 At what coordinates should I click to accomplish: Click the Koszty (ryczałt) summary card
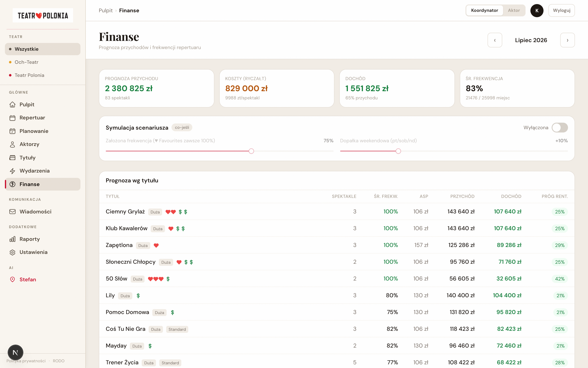[x=277, y=88]
